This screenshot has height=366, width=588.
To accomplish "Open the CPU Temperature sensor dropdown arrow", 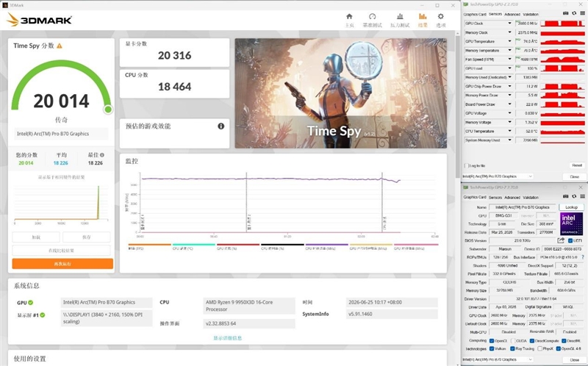I will pyautogui.click(x=509, y=132).
